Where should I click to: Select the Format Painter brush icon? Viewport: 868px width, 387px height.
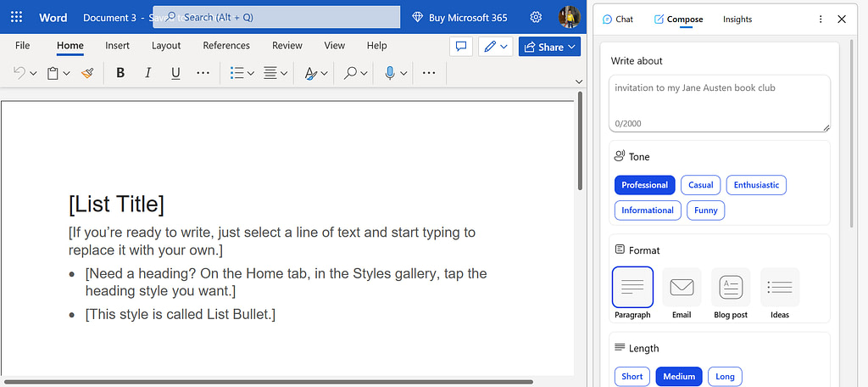[x=87, y=73]
